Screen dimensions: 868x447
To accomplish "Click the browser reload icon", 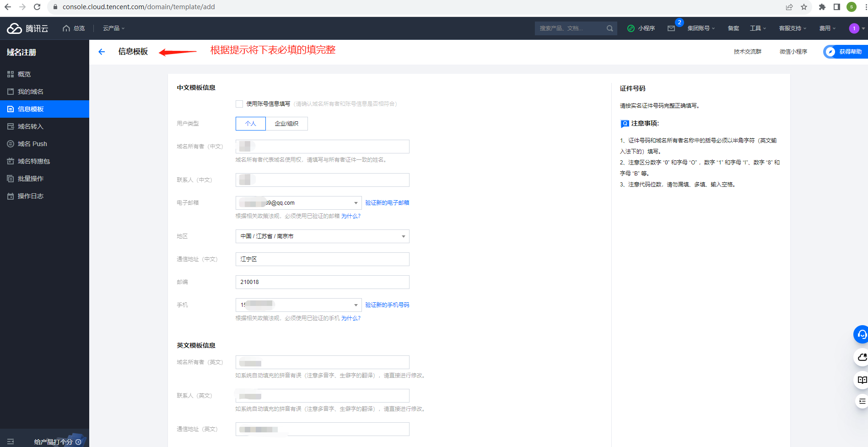I will coord(37,7).
